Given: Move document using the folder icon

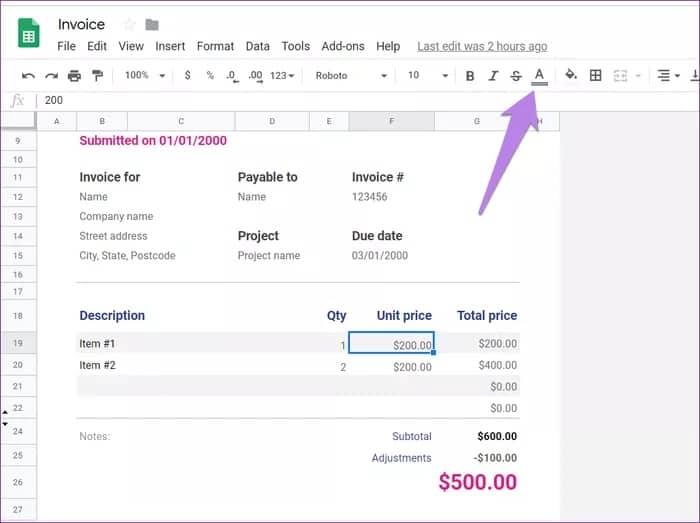Looking at the screenshot, I should coord(152,25).
